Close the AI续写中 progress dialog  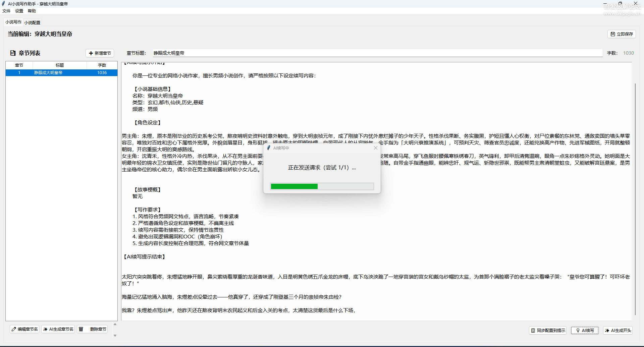[x=375, y=148]
